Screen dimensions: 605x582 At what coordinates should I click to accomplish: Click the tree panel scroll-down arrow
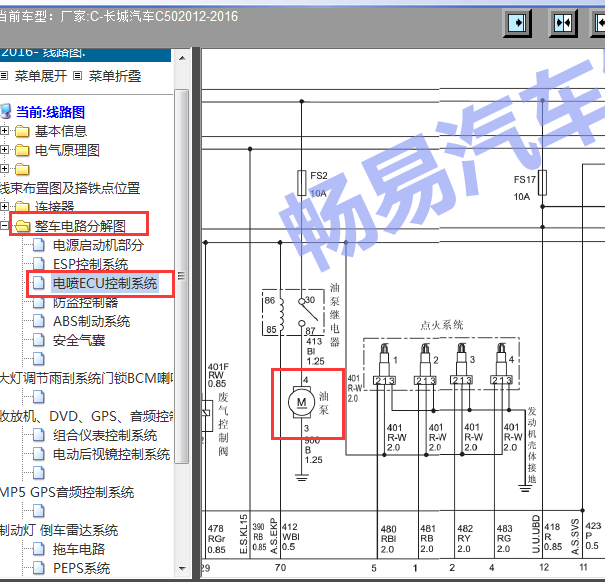pos(182,568)
